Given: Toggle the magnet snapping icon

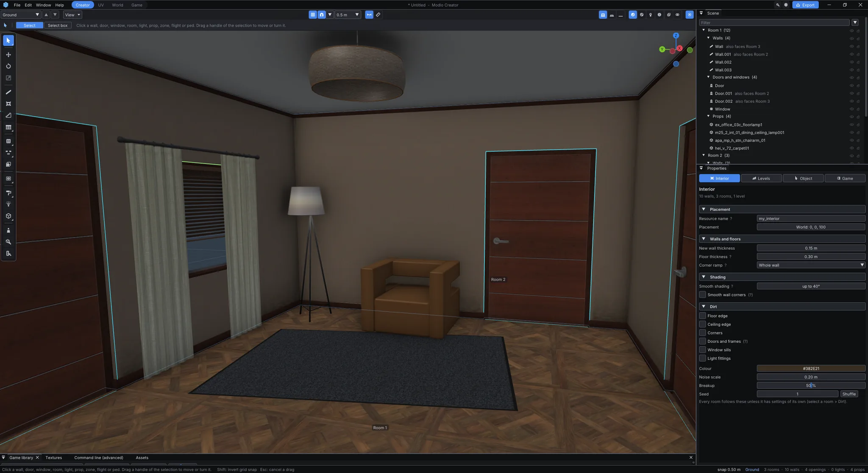Looking at the screenshot, I should (322, 15).
